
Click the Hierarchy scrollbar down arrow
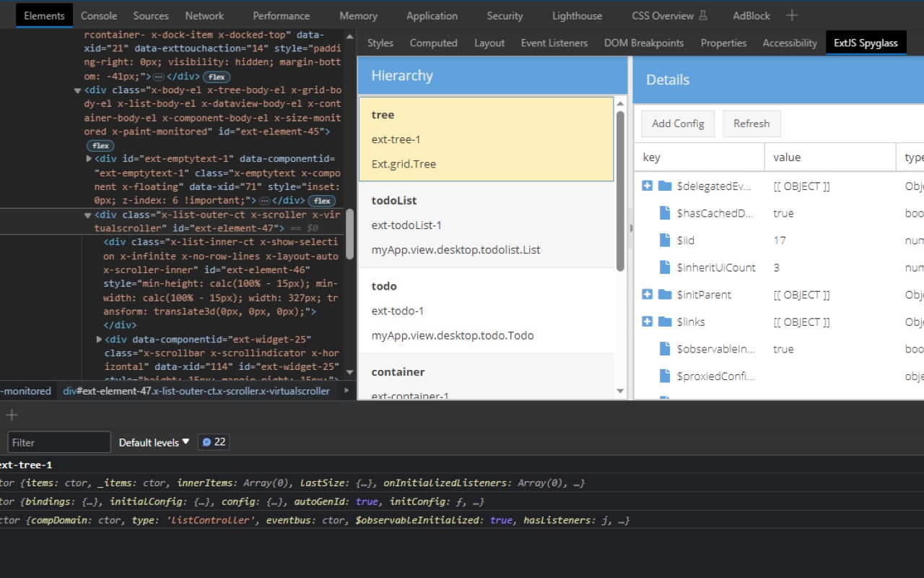pyautogui.click(x=620, y=391)
